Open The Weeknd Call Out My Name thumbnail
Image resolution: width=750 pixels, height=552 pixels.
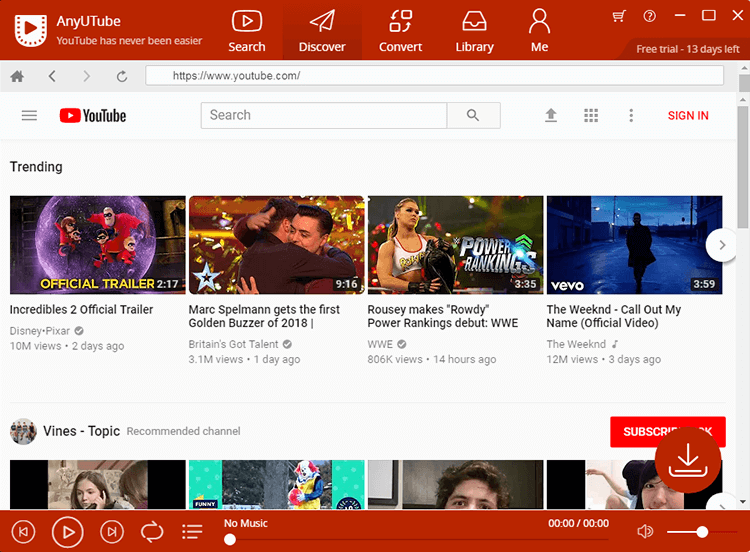tap(634, 244)
